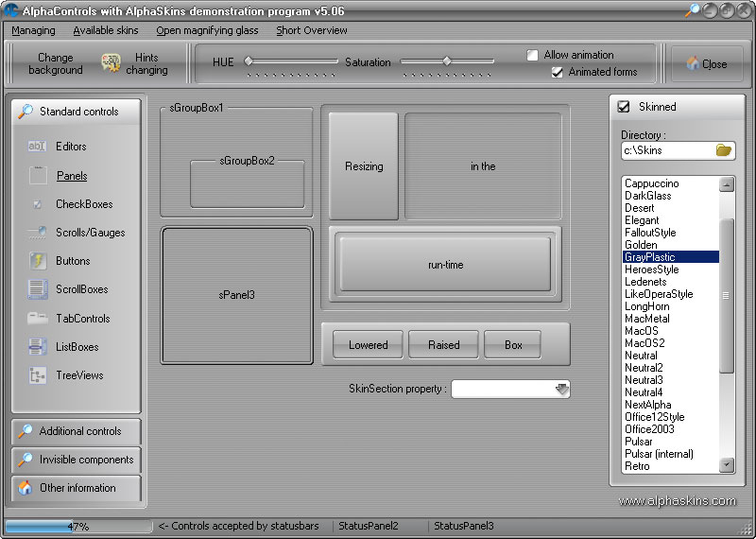The width and height of the screenshot is (756, 539).
Task: Click the skins list scroll-down arrow
Action: (727, 465)
